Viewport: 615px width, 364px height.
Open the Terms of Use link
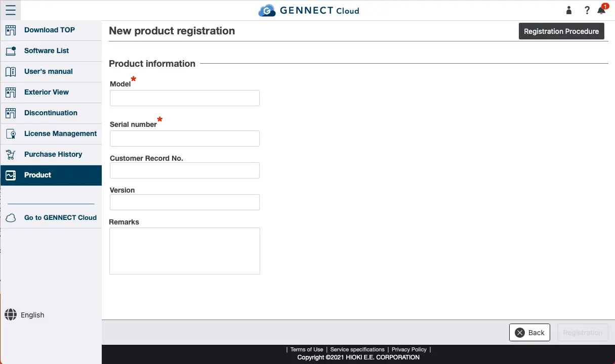click(x=307, y=349)
